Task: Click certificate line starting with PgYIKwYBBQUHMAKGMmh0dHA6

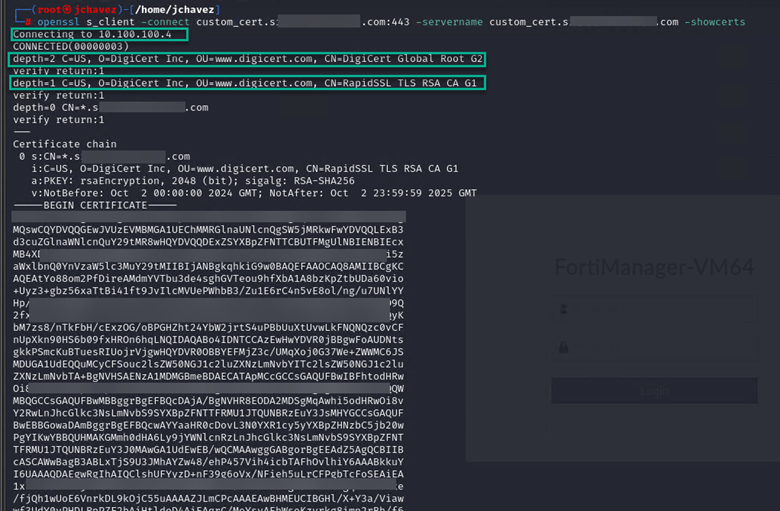Action: coord(208,437)
